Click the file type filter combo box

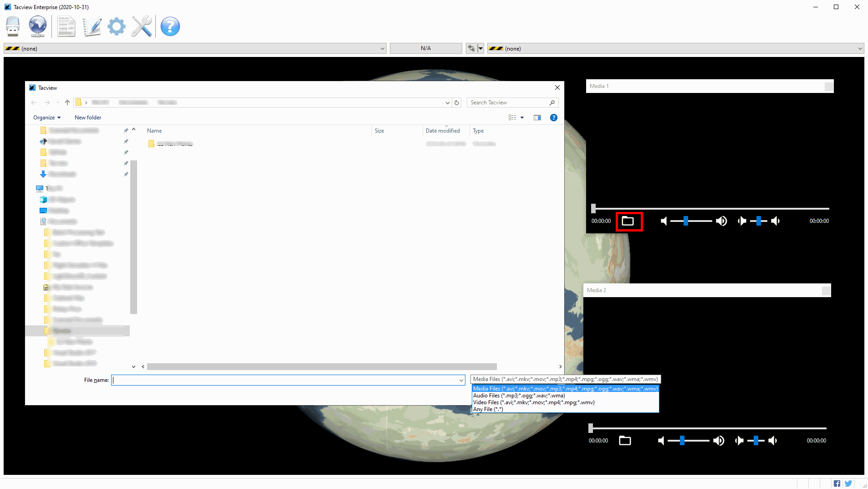[566, 379]
